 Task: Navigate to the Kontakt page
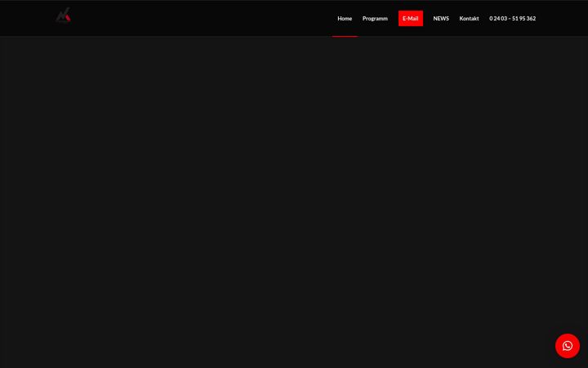[x=469, y=18]
